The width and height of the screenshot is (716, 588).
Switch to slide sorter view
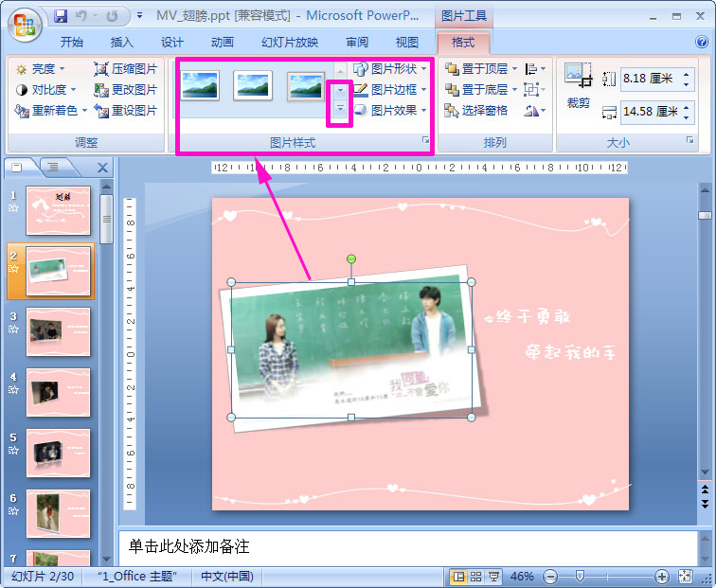point(475,577)
